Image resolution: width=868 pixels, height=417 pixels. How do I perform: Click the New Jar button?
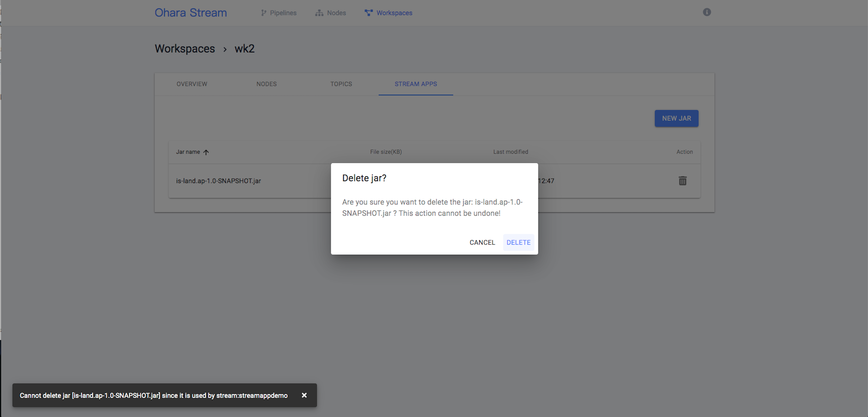tap(676, 118)
